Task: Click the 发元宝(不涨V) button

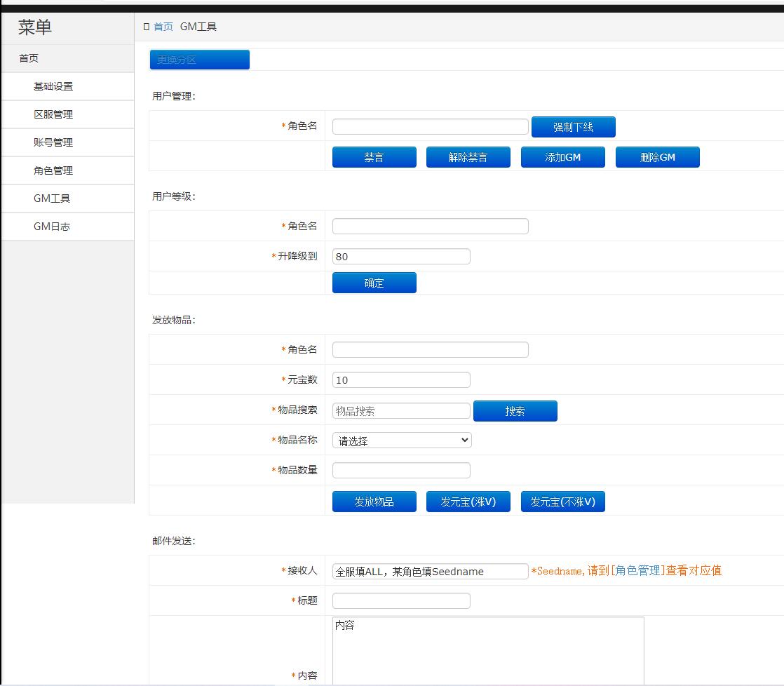Action: click(x=562, y=501)
